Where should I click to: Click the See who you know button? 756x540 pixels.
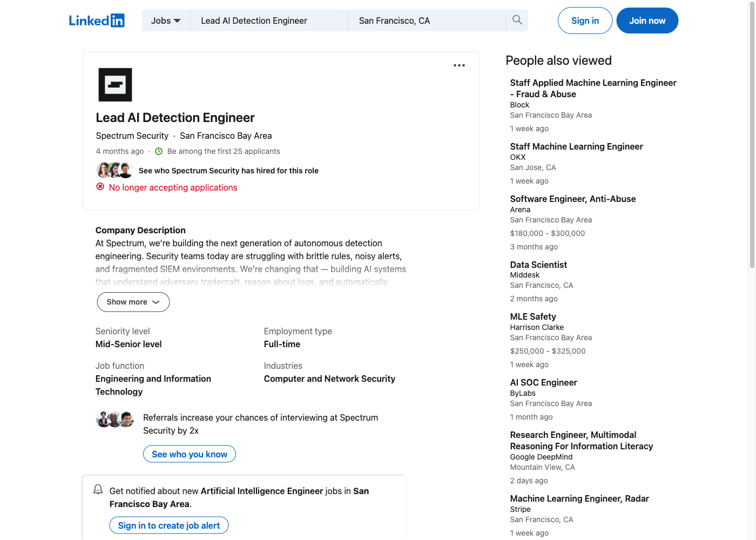(190, 454)
